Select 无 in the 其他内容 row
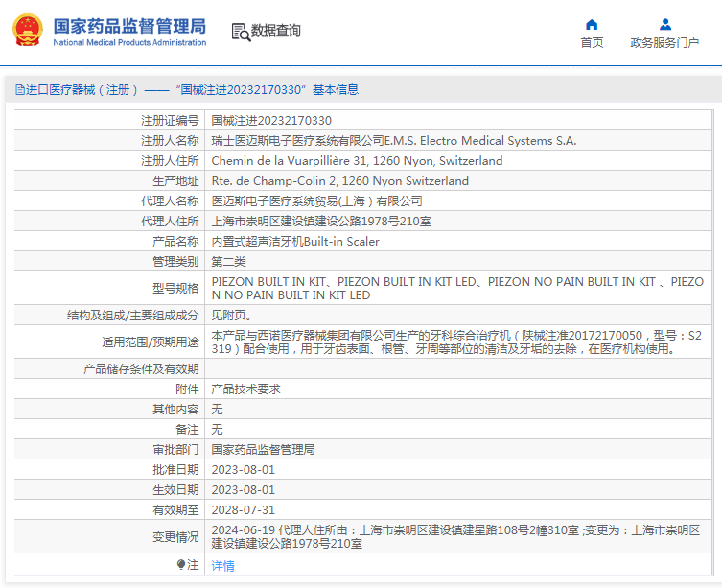 pyautogui.click(x=217, y=410)
